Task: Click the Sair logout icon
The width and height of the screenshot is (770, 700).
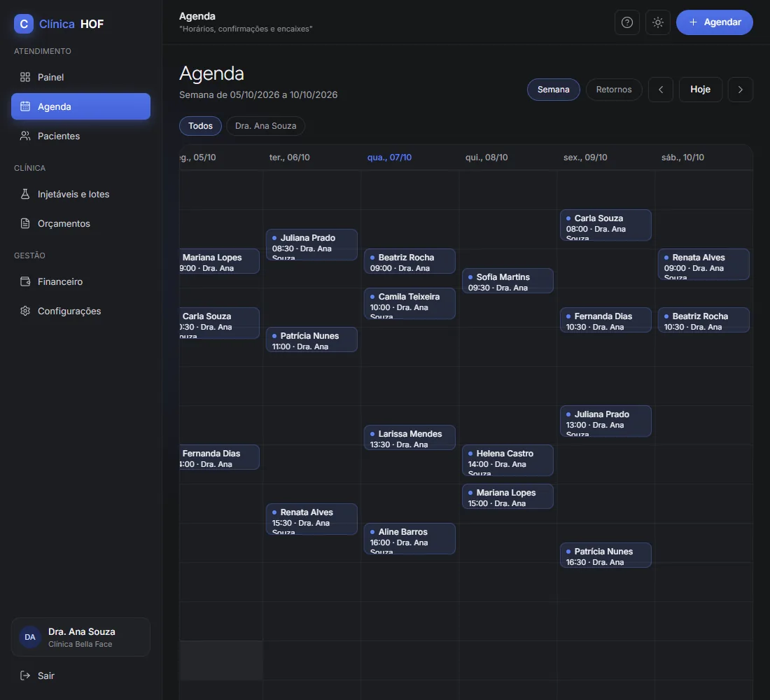Action: 25,676
